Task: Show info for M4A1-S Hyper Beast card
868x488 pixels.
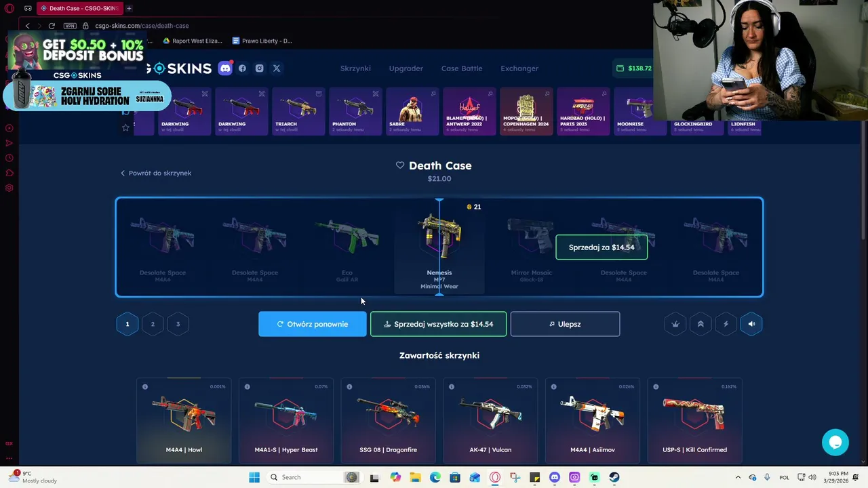Action: point(247,386)
